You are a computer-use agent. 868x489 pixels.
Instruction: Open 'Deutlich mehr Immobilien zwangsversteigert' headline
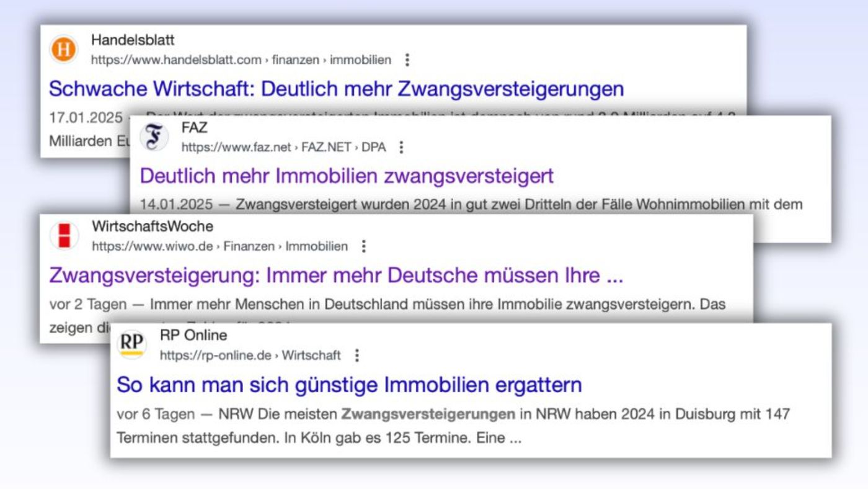(347, 176)
